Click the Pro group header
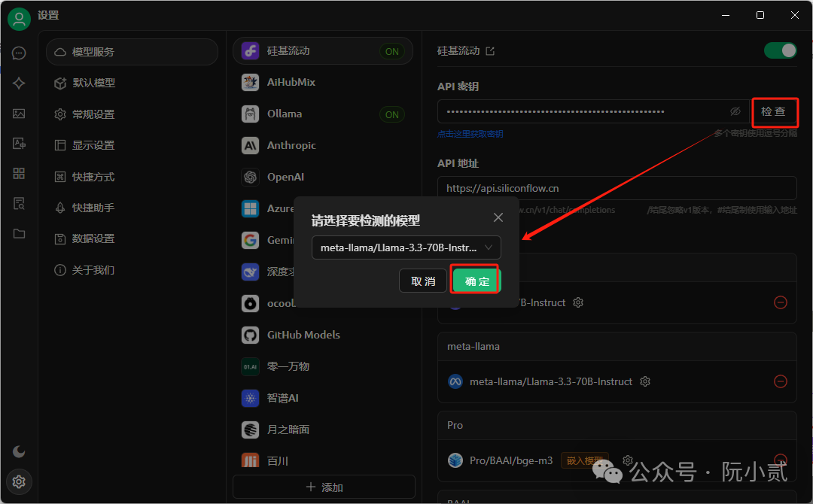This screenshot has height=504, width=813. [617, 425]
